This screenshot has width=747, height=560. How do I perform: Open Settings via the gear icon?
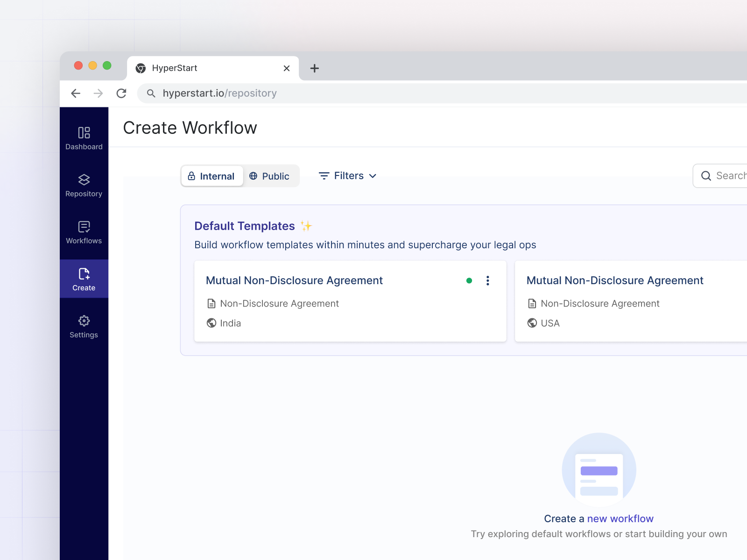point(84,321)
